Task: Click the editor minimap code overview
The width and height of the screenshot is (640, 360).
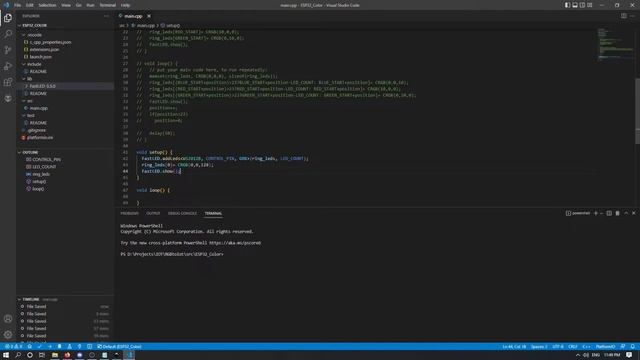Action: pos(616,44)
